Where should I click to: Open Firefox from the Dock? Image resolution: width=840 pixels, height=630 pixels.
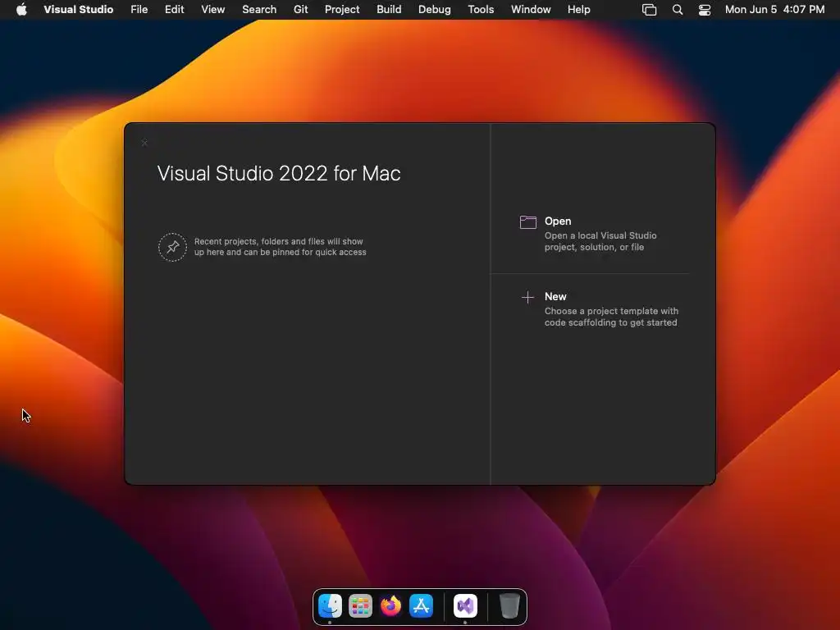click(390, 606)
